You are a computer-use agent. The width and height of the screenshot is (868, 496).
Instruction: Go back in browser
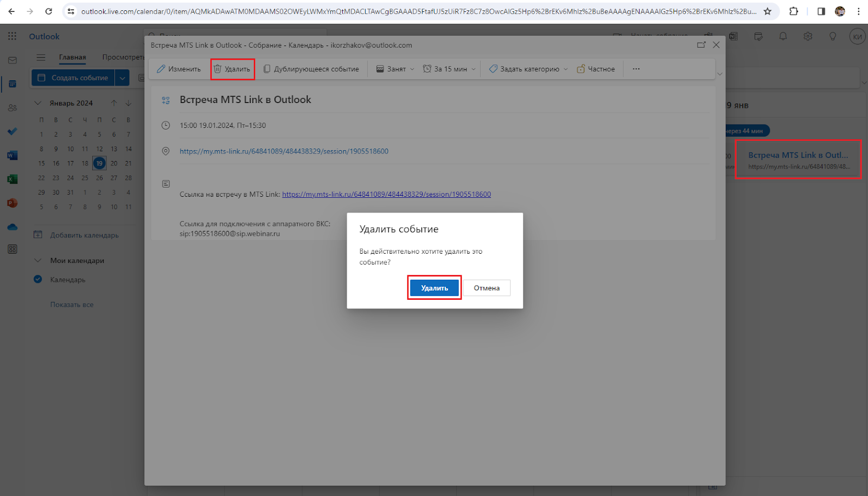coord(11,11)
